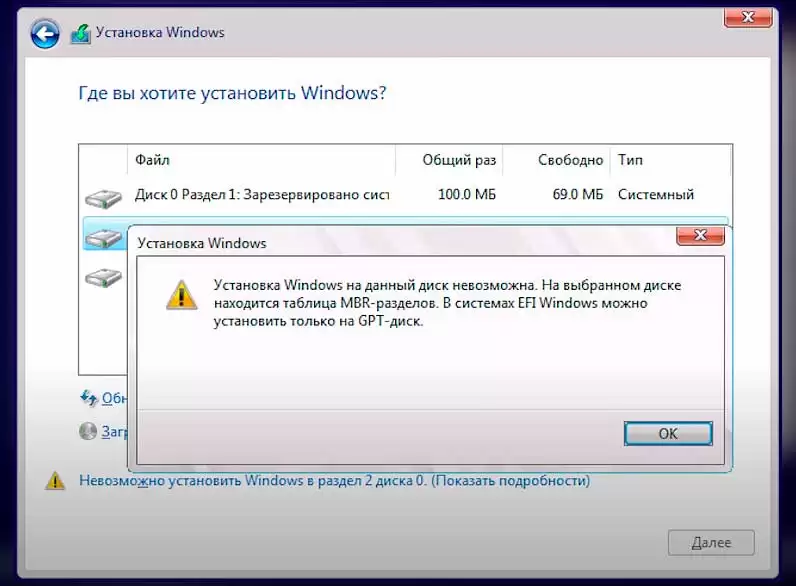Click the 69.0 МБ free space cell
Viewport: 796px width, 586px height.
click(x=578, y=194)
